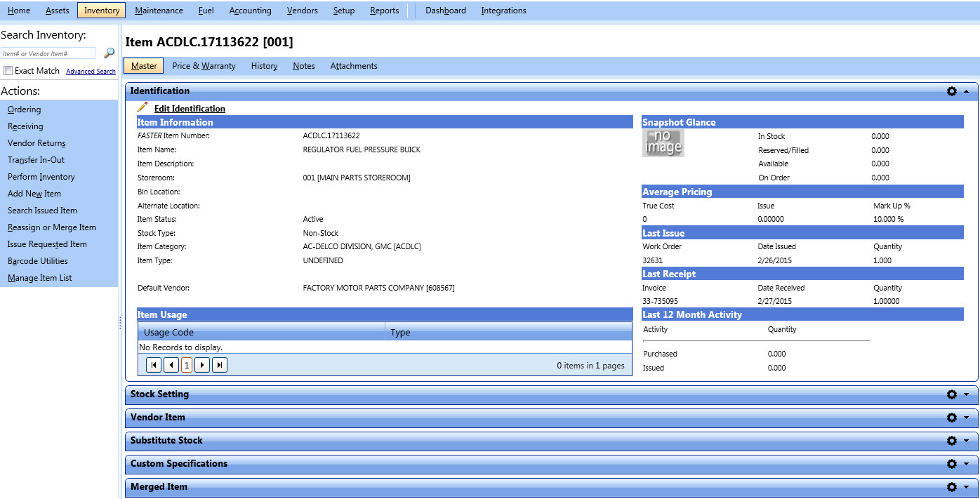The width and height of the screenshot is (980, 499).
Task: Click the no image thumbnail
Action: (x=663, y=143)
